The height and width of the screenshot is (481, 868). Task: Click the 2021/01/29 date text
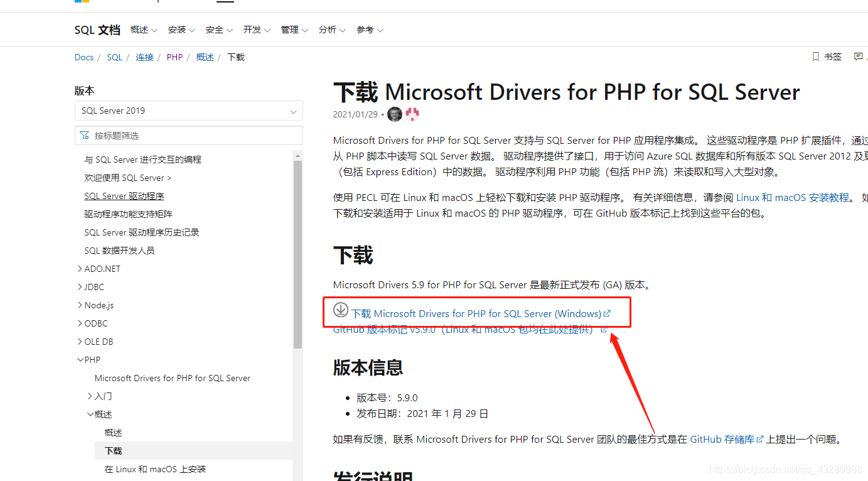point(355,114)
